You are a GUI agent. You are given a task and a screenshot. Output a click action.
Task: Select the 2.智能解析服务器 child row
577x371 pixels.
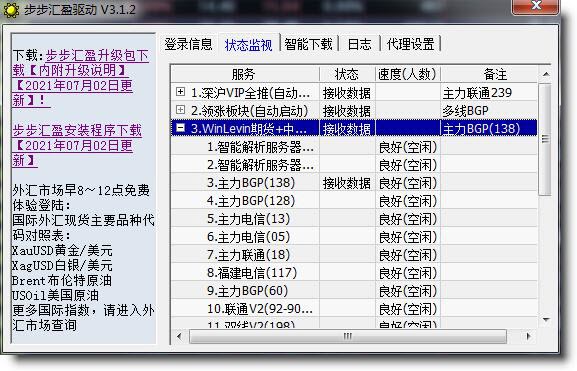[x=354, y=165]
